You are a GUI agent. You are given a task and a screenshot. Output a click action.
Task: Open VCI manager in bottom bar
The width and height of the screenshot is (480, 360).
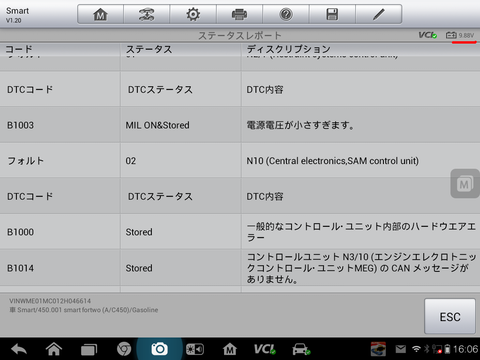pyautogui.click(x=265, y=349)
